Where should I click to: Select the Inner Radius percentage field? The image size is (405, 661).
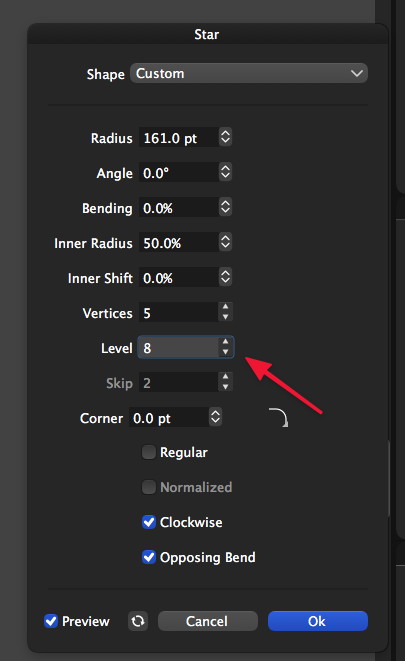(x=179, y=243)
